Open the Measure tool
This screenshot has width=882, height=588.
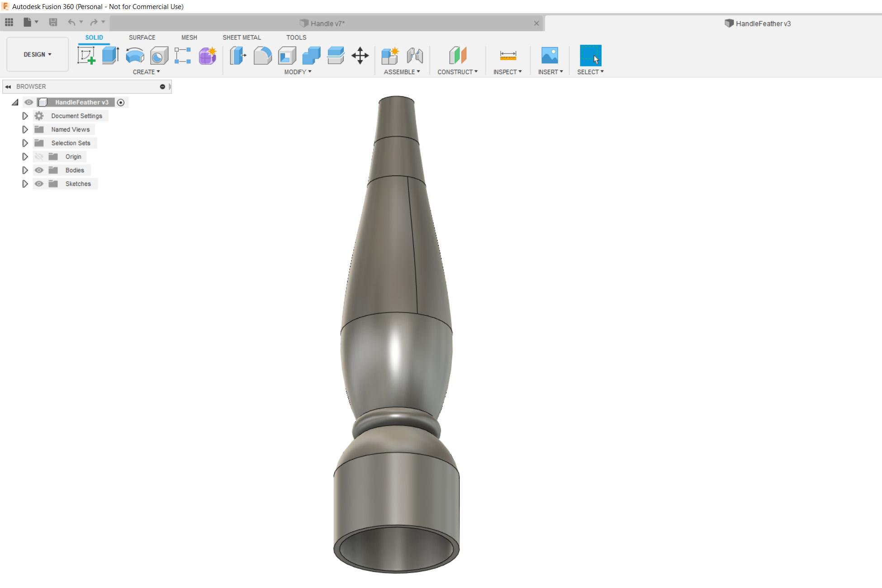508,56
